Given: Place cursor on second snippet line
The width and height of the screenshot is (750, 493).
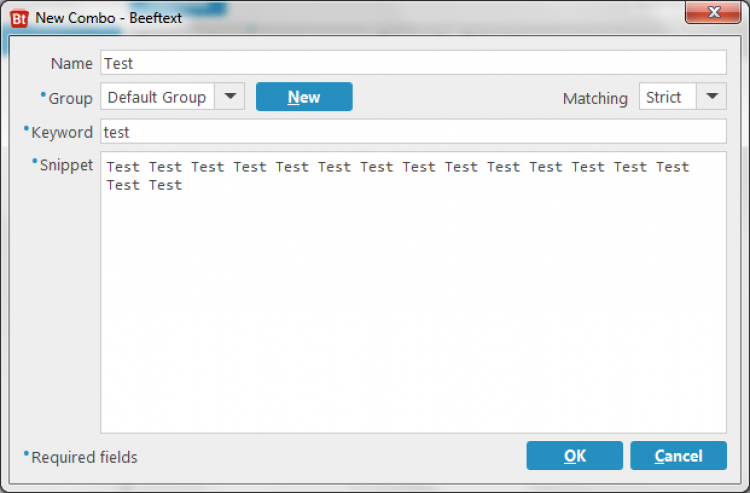Looking at the screenshot, I should [144, 185].
